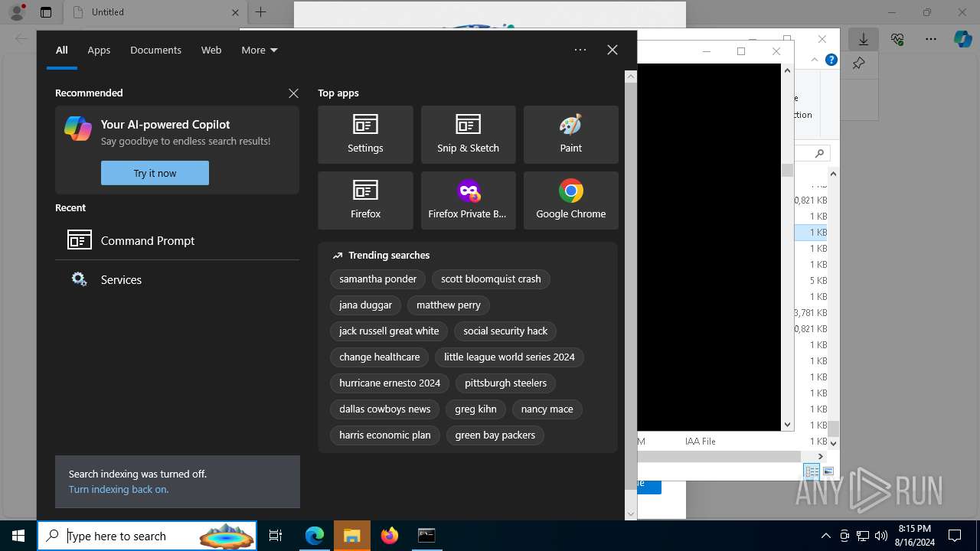Search trending harris economic plan
This screenshot has width=980, height=551.
pos(384,435)
